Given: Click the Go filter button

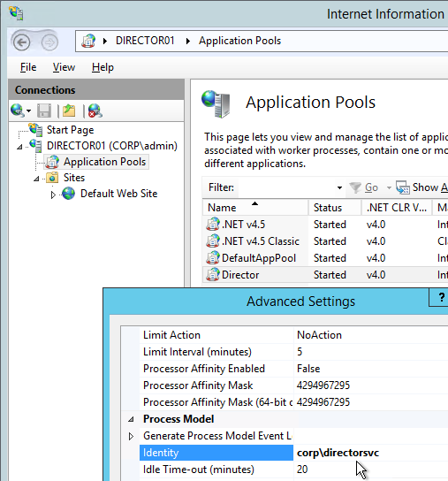Looking at the screenshot, I should pos(364,187).
